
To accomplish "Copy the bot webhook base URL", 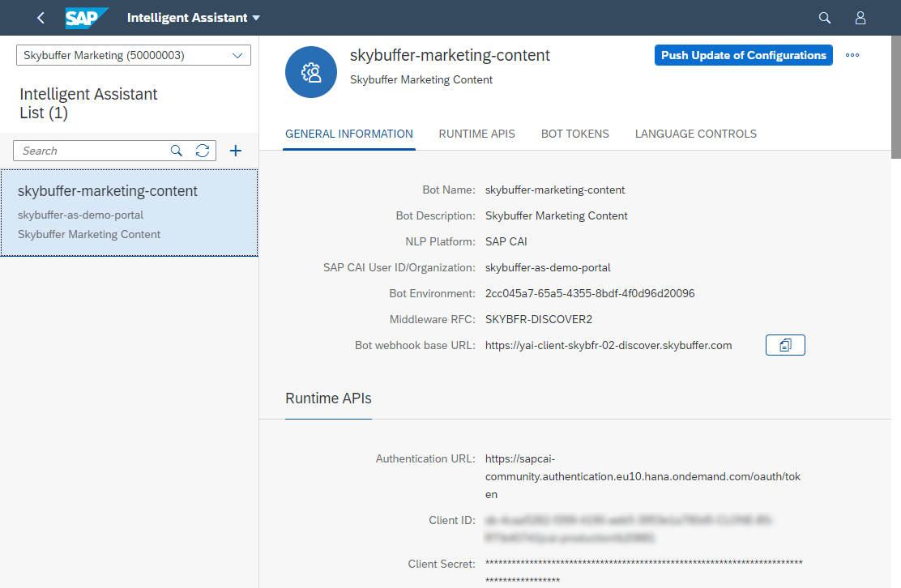I will 785,345.
